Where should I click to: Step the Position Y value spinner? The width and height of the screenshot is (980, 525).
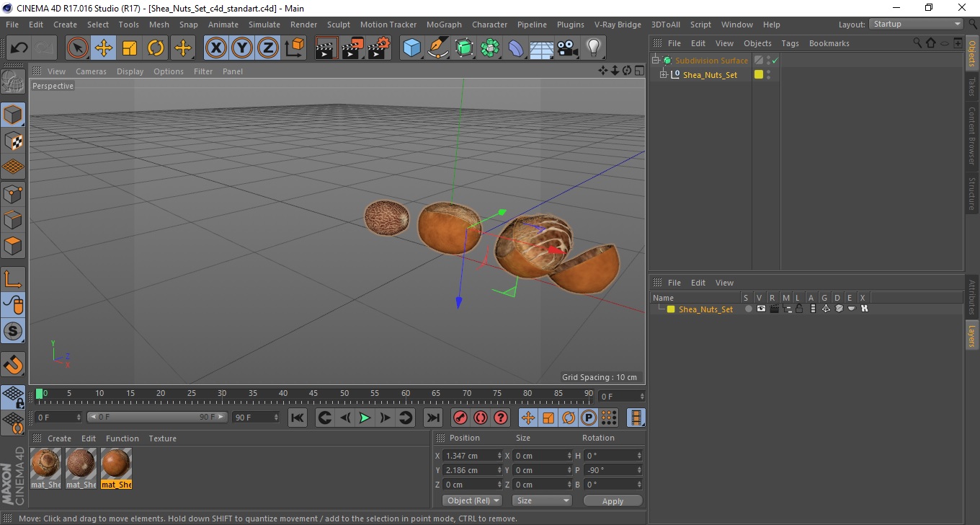tap(499, 470)
